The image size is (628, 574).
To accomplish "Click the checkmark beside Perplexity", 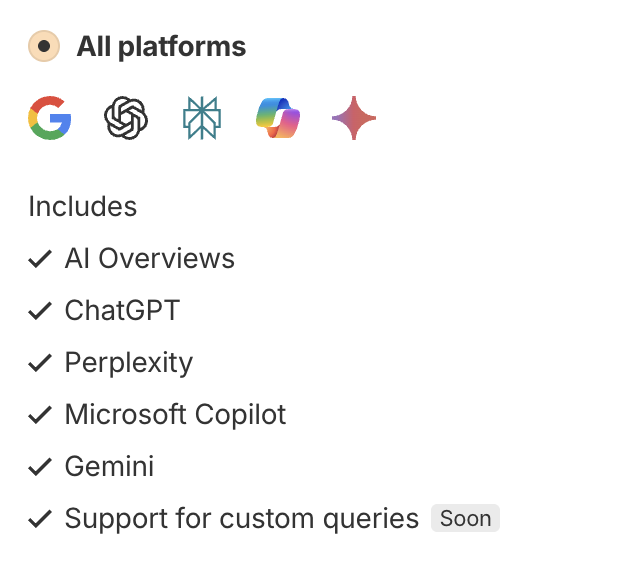I will coord(40,363).
